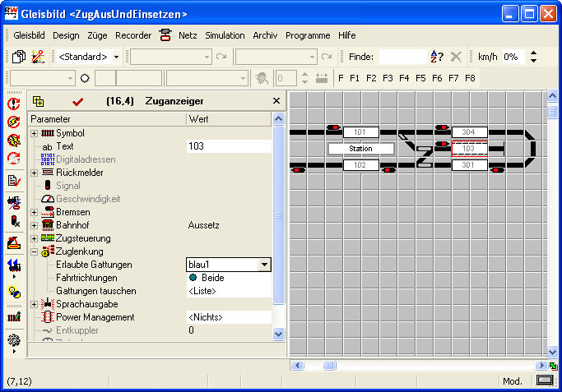Viewport: 562px width, 392px height.
Task: Click the Station label field
Action: coord(361,149)
